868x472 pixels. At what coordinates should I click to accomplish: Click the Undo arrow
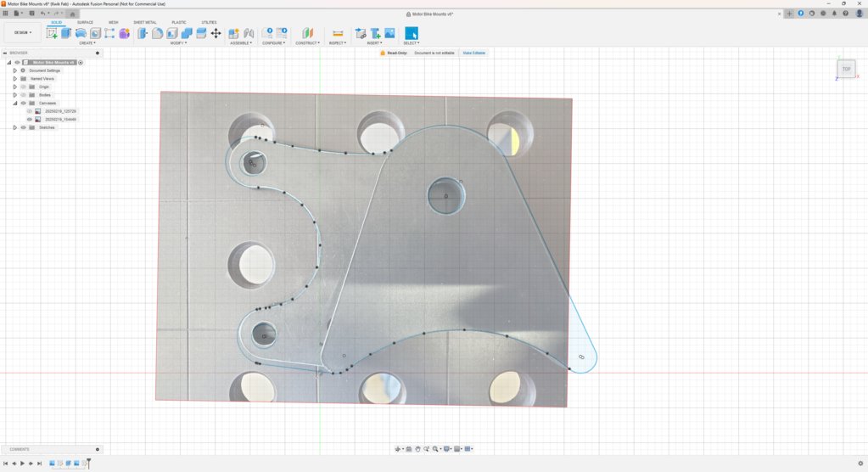[42, 14]
